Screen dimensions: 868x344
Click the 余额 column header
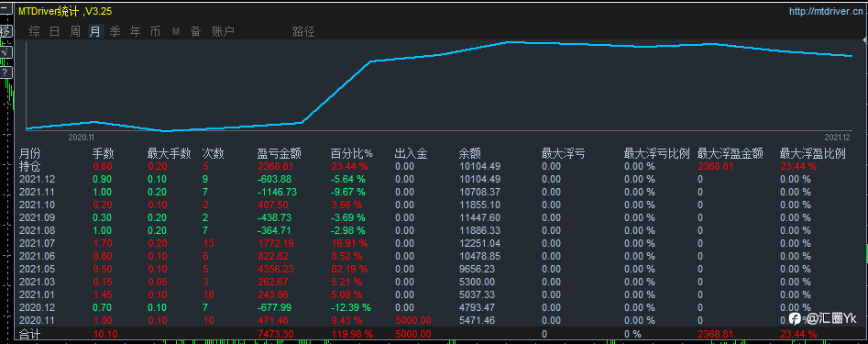click(469, 153)
